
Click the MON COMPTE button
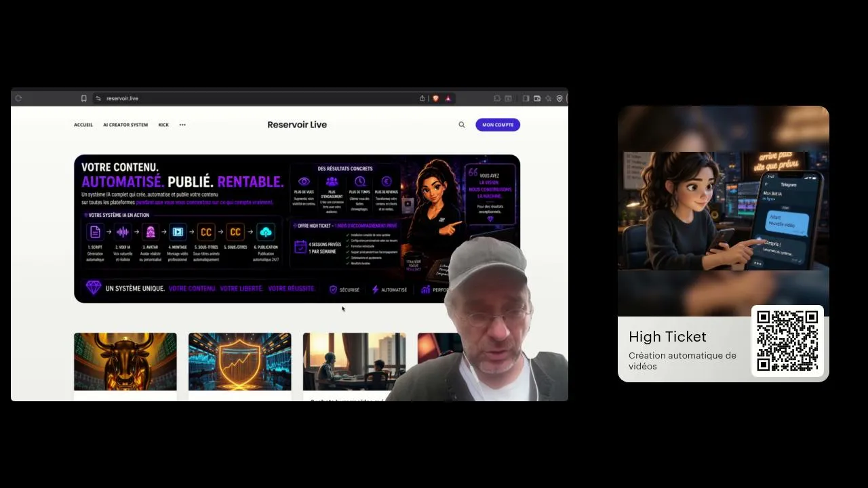498,125
